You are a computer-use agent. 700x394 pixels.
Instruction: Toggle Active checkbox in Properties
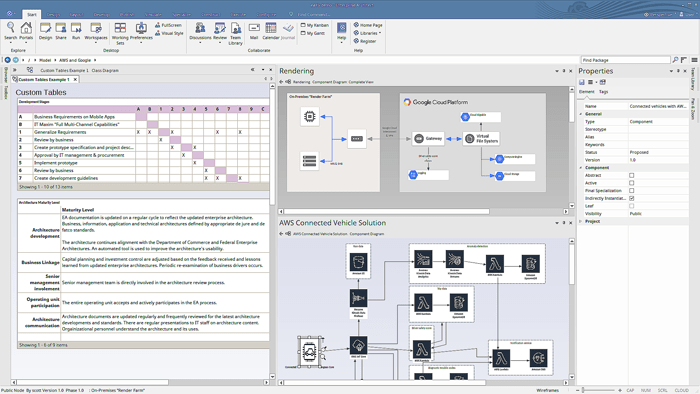click(632, 183)
